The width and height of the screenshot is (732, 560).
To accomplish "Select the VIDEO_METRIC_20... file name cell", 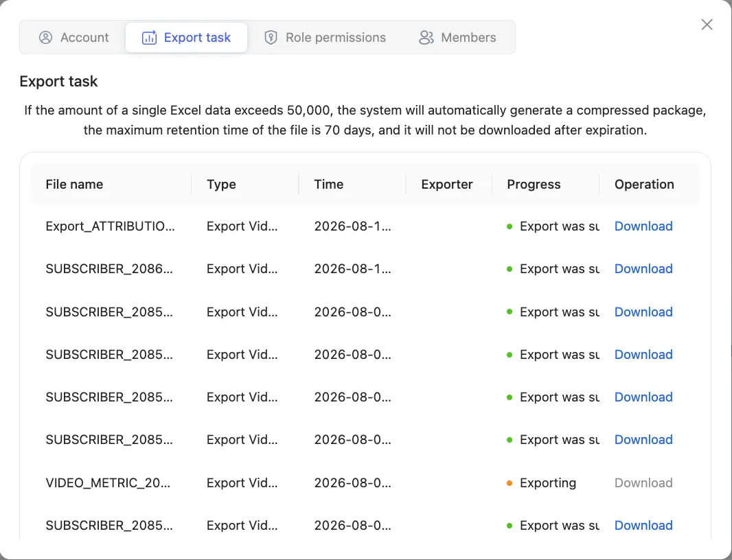I will (x=108, y=482).
